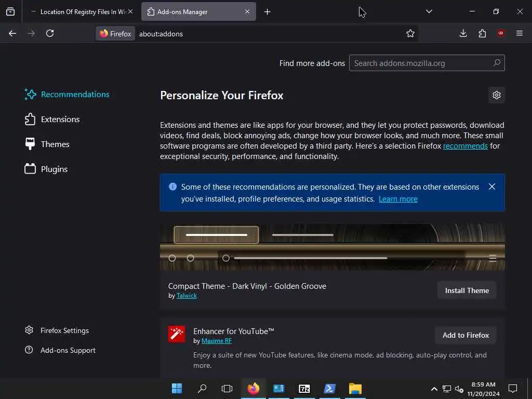This screenshot has height=399, width=532.
Task: Add Enhancer for YouTube to Firefox
Action: pyautogui.click(x=465, y=335)
